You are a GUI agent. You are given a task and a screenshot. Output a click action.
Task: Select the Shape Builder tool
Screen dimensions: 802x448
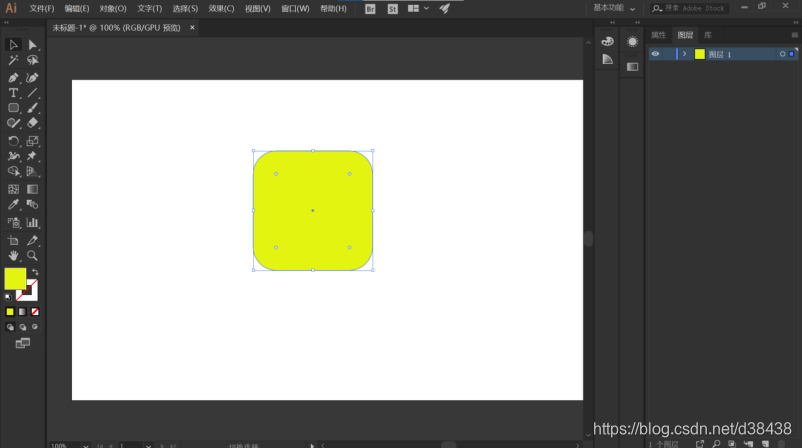pos(13,171)
